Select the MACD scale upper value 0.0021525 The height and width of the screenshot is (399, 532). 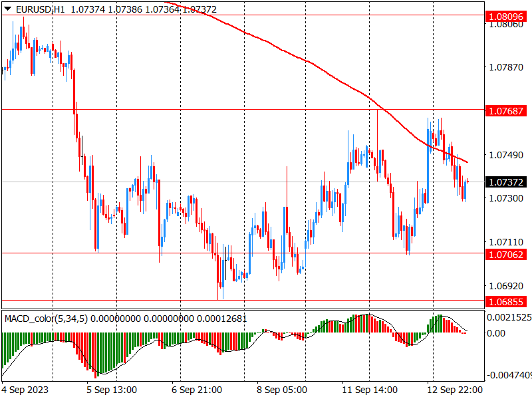(x=509, y=318)
